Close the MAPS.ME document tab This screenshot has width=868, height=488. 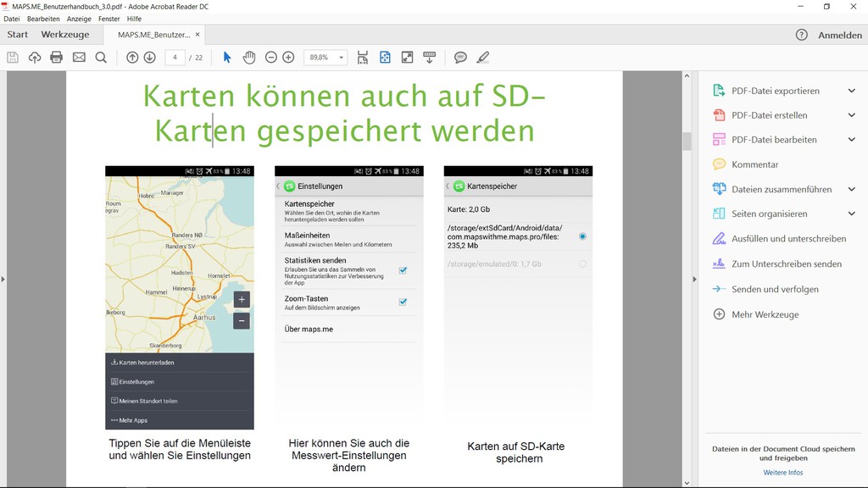[198, 34]
